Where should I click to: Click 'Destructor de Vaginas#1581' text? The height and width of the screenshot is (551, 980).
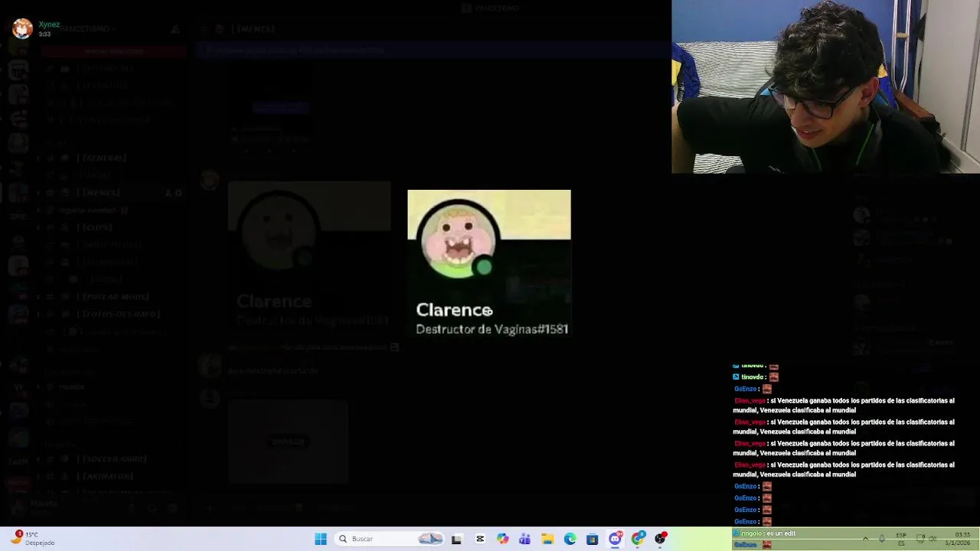point(492,329)
